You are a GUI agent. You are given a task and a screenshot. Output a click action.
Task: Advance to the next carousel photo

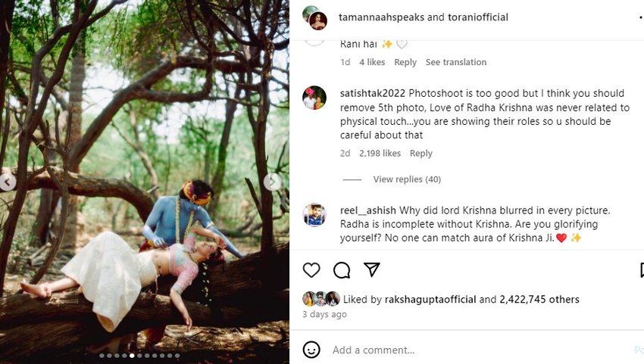pos(273,182)
